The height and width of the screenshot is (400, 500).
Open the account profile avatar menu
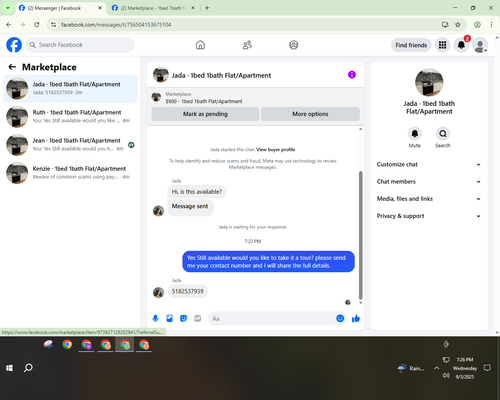click(480, 45)
